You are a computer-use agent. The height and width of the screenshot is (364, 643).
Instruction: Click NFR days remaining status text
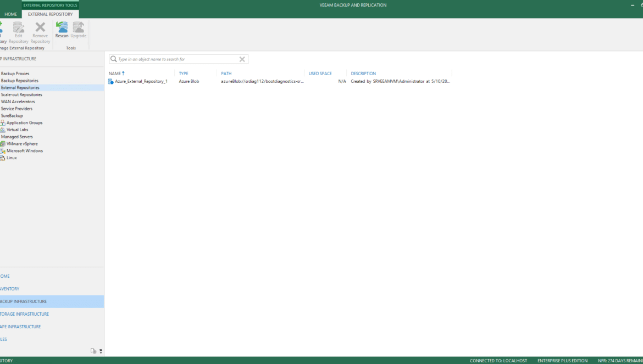click(620, 361)
